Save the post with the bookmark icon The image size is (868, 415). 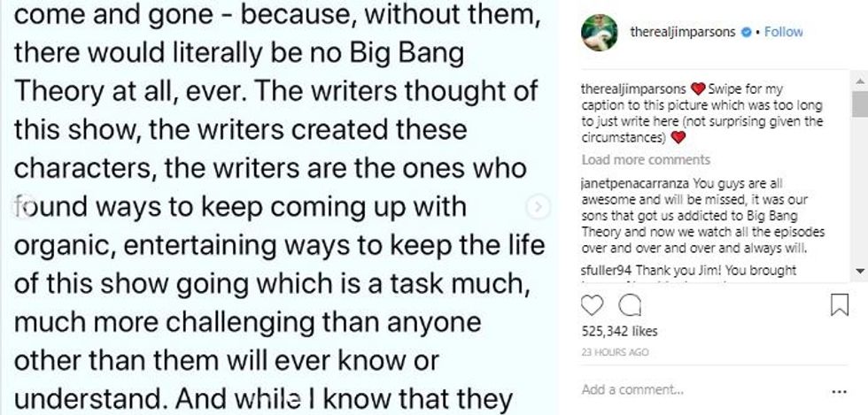839,305
